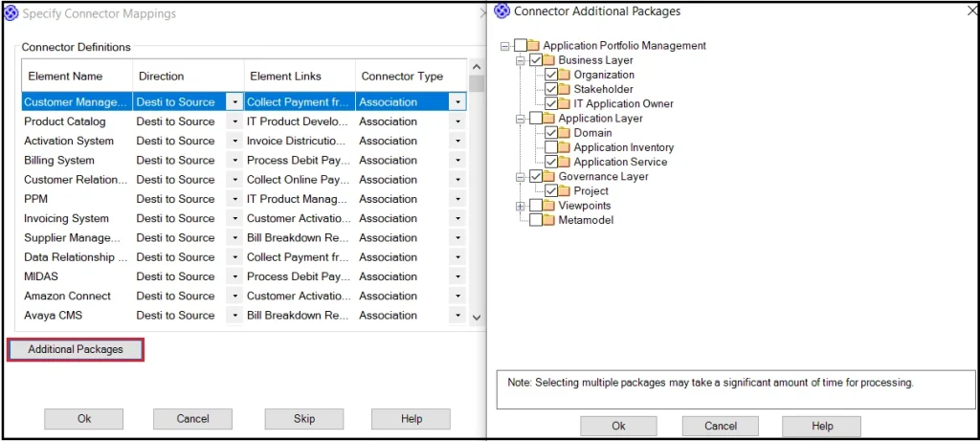Click the Stakeholder folder icon
The image size is (980, 441).
click(x=564, y=89)
